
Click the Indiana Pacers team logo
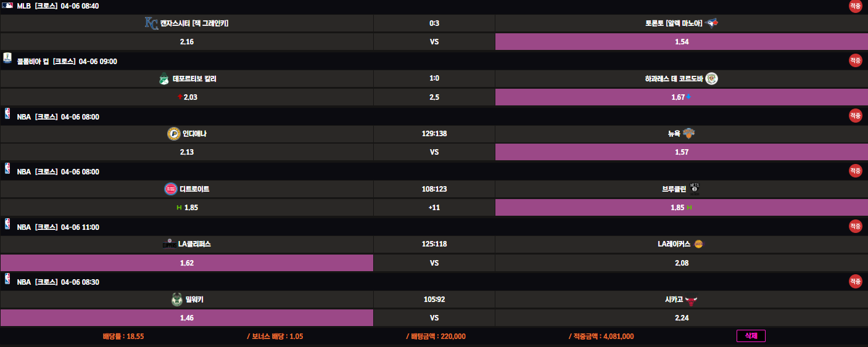tap(173, 134)
